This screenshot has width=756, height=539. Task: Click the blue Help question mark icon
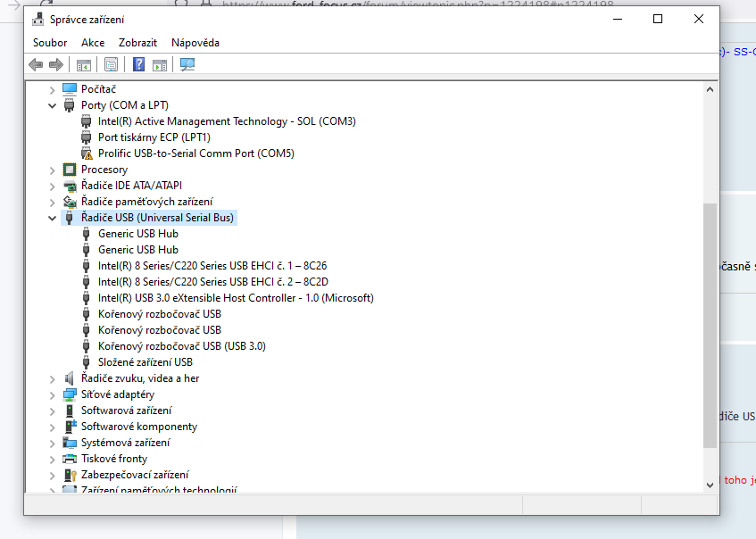(x=138, y=64)
